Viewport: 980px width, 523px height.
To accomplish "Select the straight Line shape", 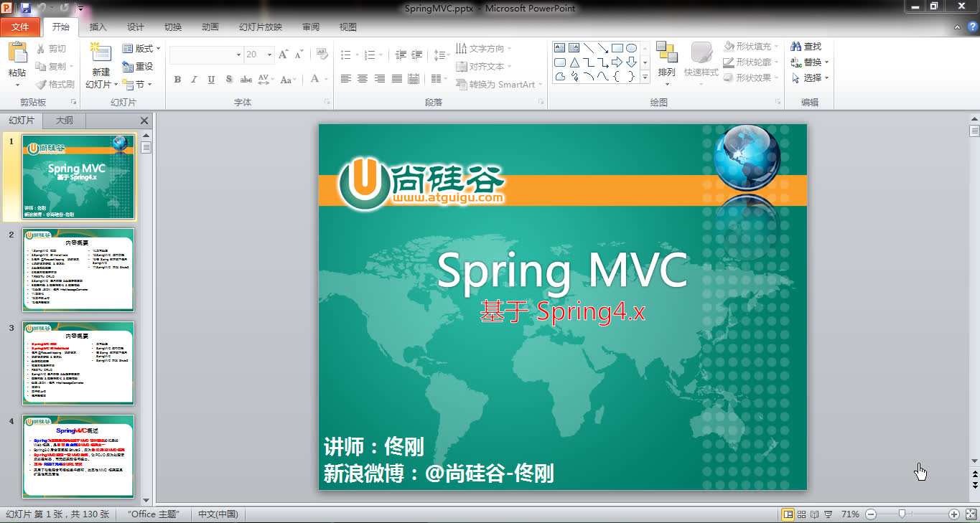I will click(589, 48).
